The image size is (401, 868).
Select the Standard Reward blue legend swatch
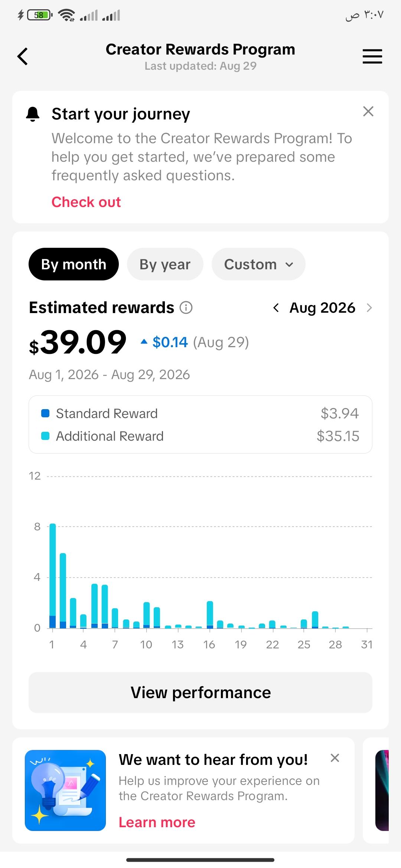[x=45, y=413]
